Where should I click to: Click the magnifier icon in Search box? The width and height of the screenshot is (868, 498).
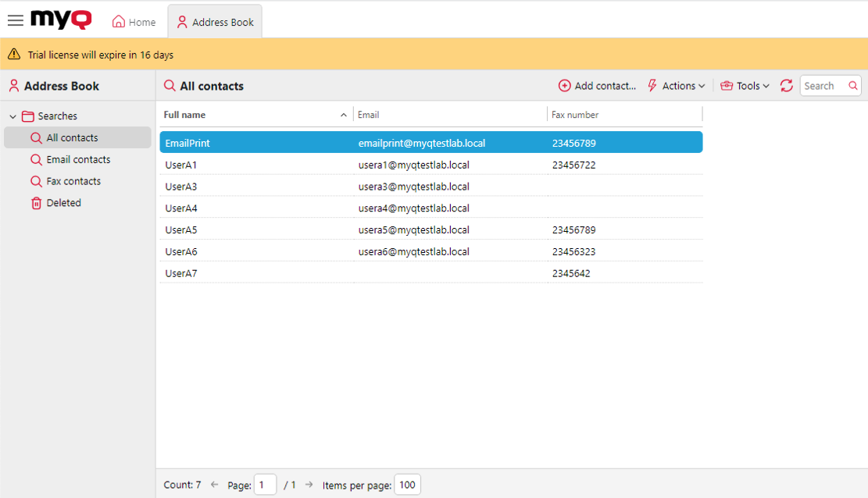(x=853, y=86)
